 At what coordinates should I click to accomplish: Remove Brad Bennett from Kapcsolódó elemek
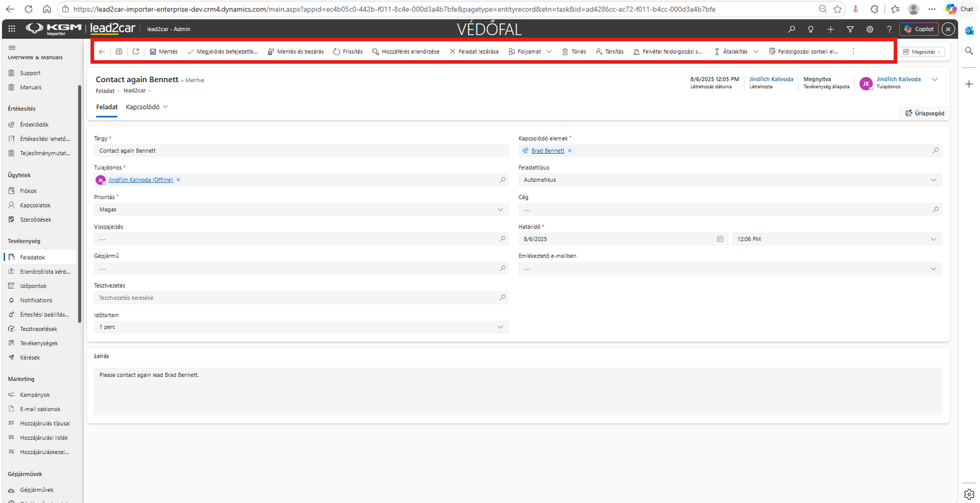(570, 151)
